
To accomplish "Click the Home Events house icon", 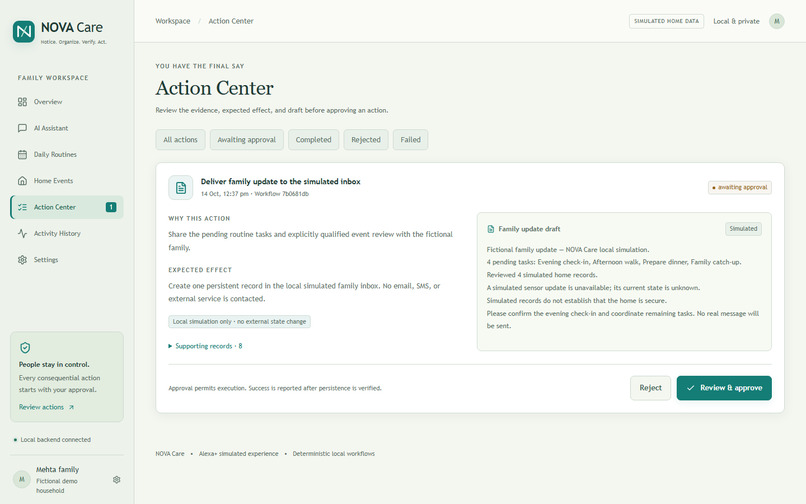I will (22, 181).
